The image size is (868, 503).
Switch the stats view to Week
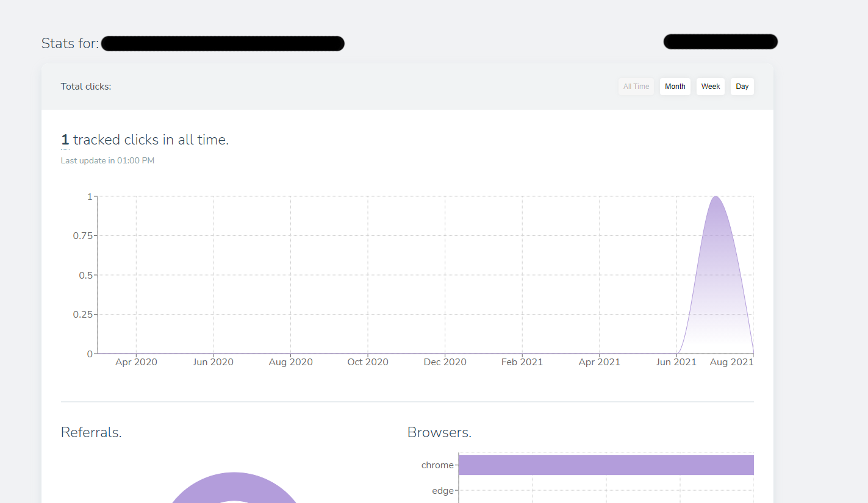coord(710,86)
